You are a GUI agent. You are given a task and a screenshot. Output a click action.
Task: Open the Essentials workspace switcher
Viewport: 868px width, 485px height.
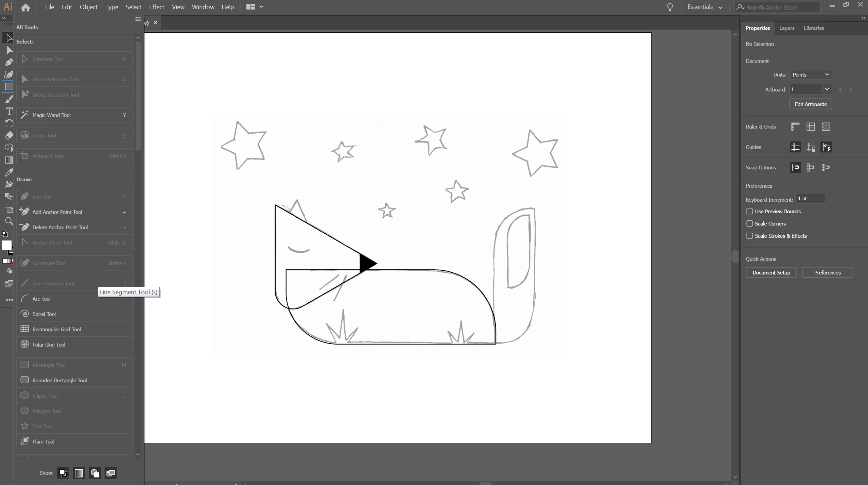click(705, 7)
